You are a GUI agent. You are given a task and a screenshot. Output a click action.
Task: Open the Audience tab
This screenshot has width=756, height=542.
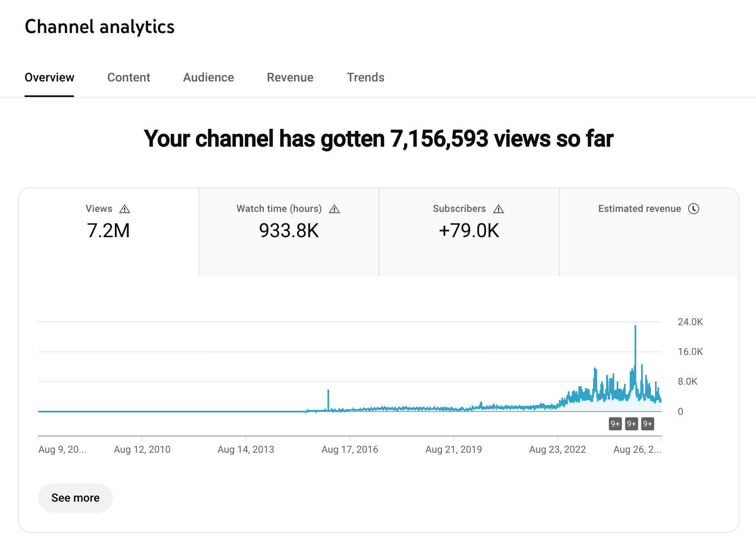click(x=208, y=77)
